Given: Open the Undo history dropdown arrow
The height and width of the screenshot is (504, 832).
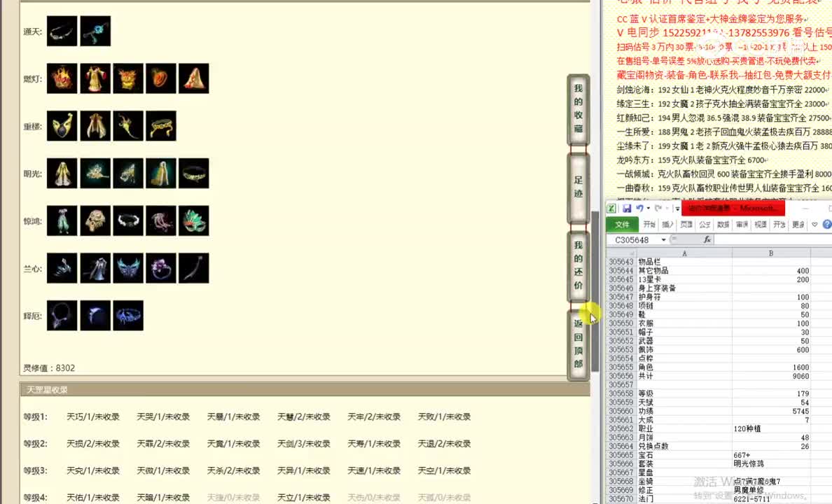Looking at the screenshot, I should [x=649, y=209].
